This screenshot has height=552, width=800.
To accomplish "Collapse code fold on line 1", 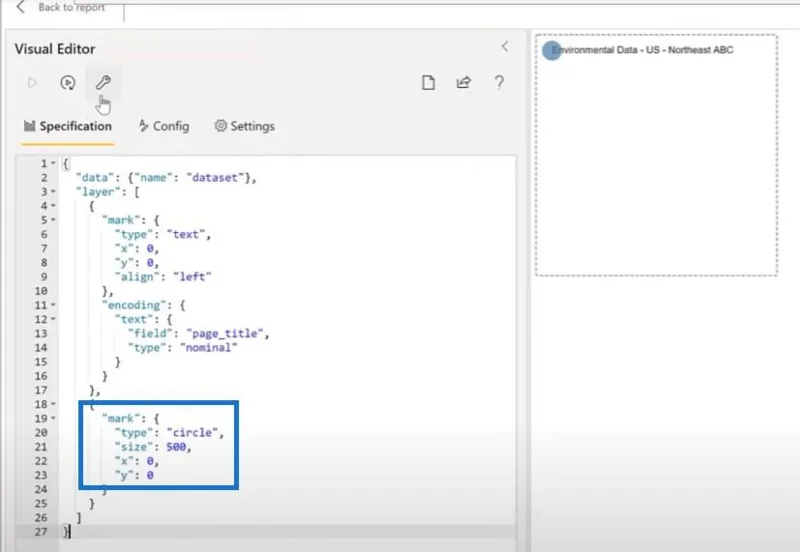I will [53, 164].
